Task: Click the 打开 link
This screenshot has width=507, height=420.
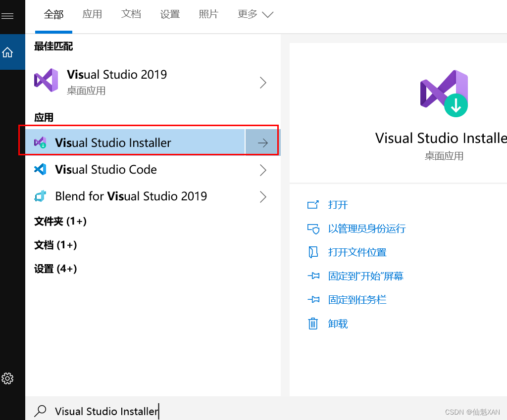Action: tap(338, 205)
